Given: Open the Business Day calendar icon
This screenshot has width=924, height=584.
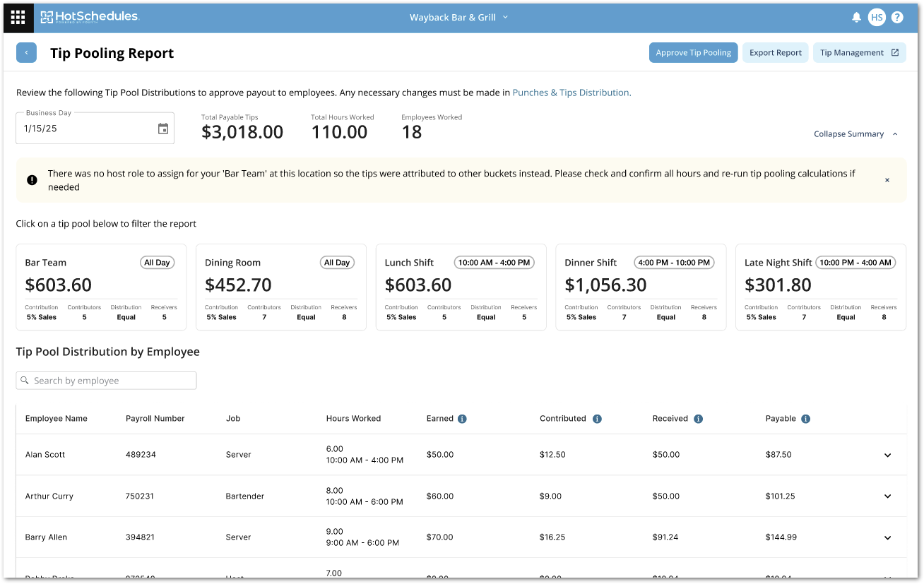Looking at the screenshot, I should [x=163, y=129].
